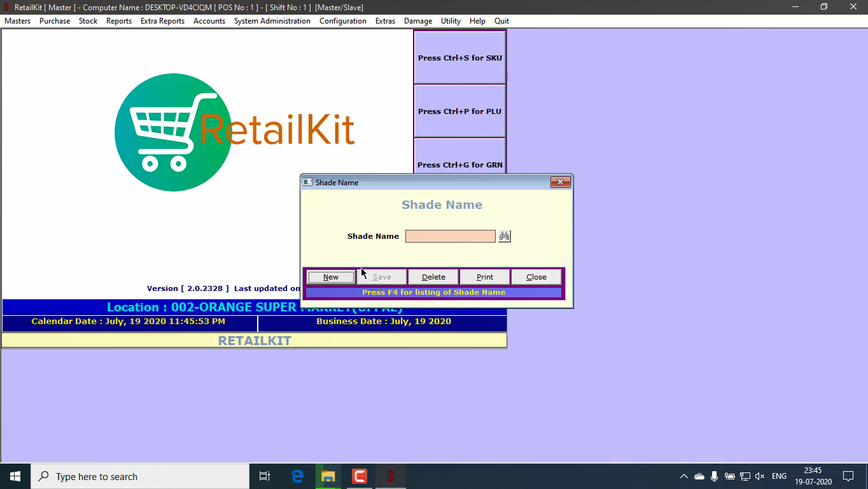Open the Utility menu
This screenshot has width=868, height=489.
click(451, 21)
